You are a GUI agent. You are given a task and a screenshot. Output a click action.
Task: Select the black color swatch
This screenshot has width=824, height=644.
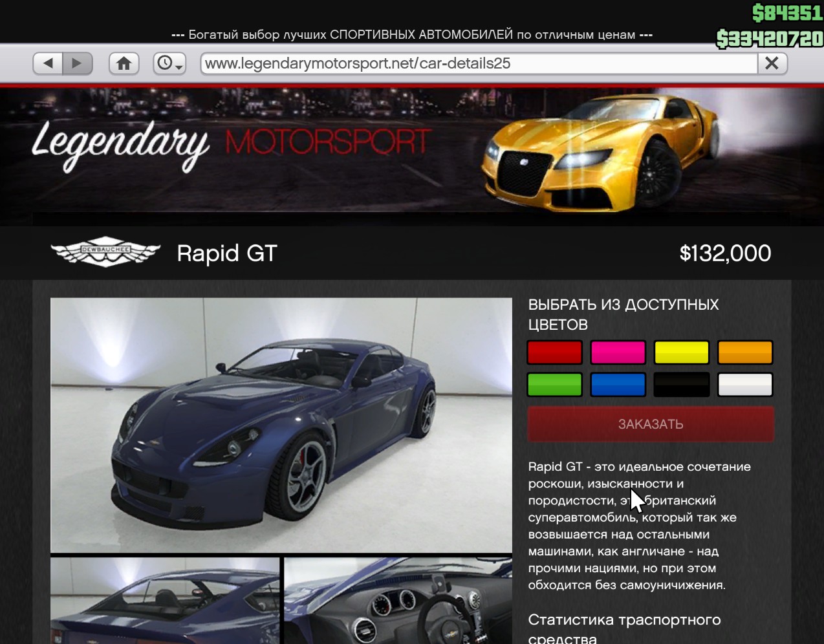click(x=682, y=384)
